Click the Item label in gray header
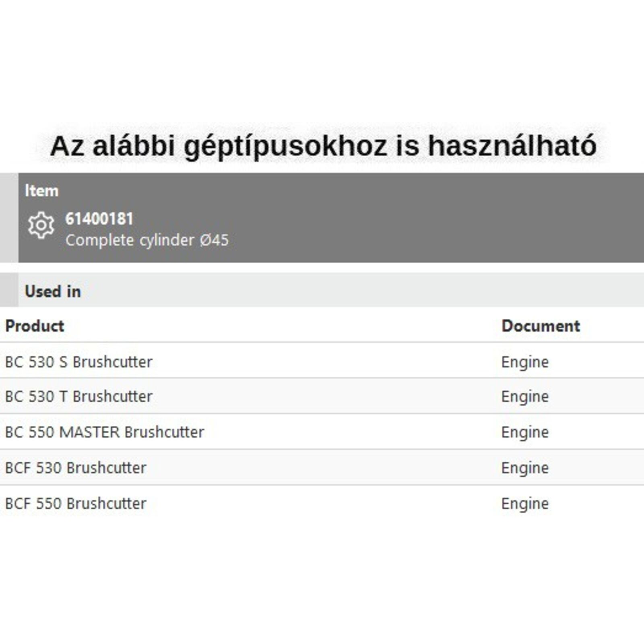 click(x=41, y=191)
